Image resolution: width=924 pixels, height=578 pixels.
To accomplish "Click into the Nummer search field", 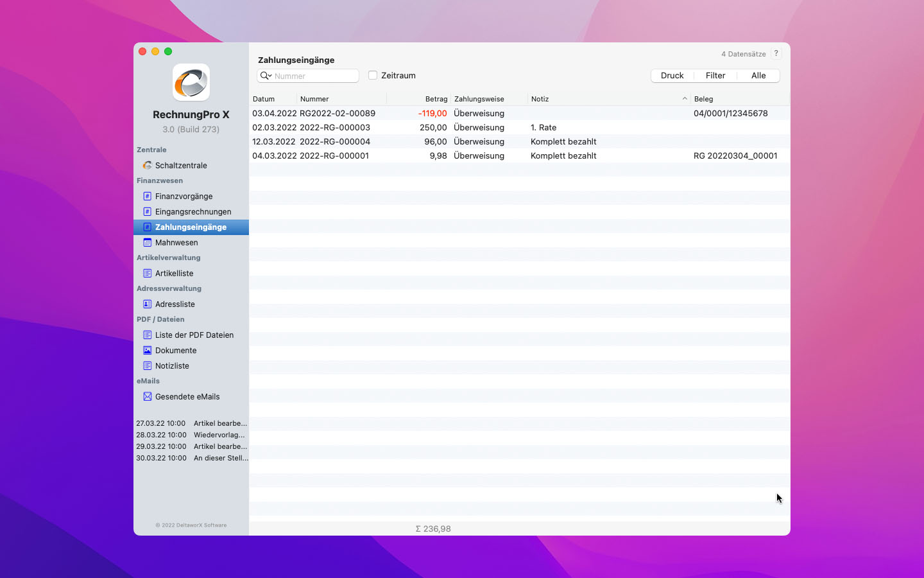I will [x=314, y=76].
